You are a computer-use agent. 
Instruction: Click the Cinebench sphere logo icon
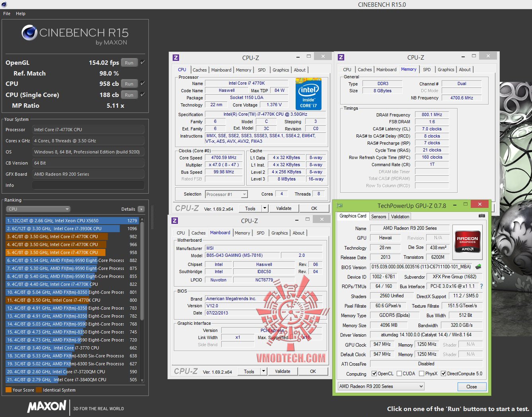coord(29,33)
